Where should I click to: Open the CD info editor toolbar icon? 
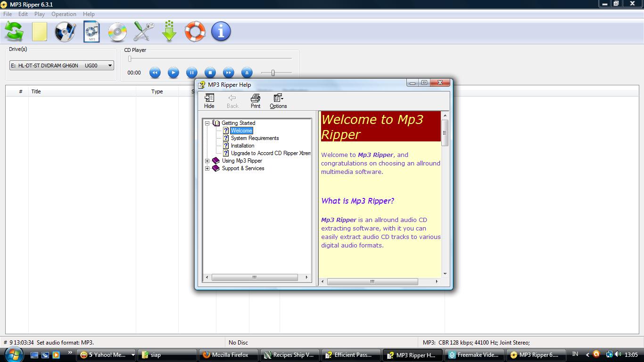tap(65, 31)
